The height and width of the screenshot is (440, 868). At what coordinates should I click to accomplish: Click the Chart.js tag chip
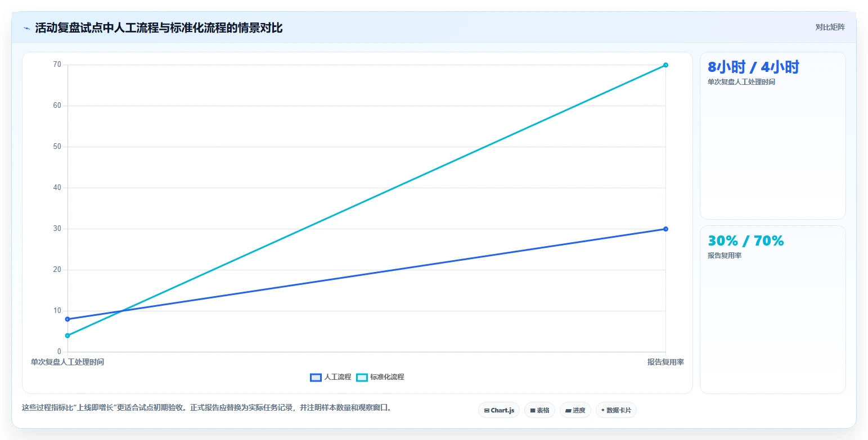499,410
